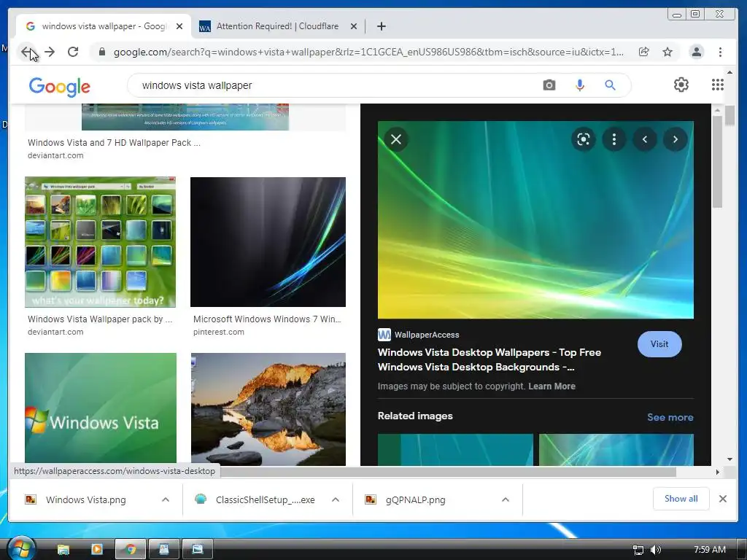This screenshot has height=560, width=747.
Task: Click the preview panel vertical scrollbar
Action: (x=718, y=162)
